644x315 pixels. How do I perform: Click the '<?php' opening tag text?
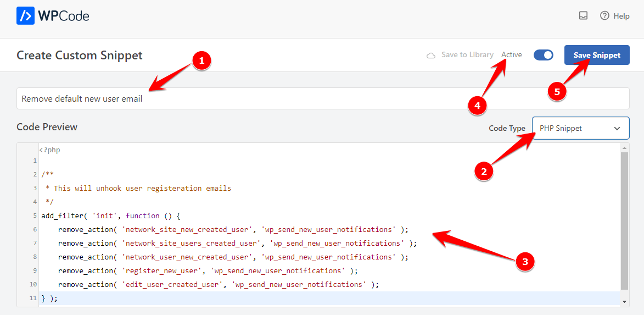click(x=50, y=150)
